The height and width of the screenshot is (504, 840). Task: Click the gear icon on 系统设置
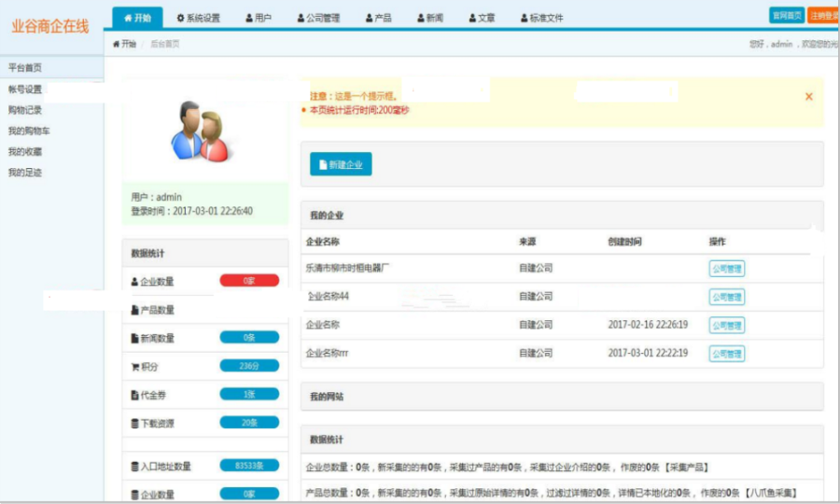pyautogui.click(x=180, y=18)
